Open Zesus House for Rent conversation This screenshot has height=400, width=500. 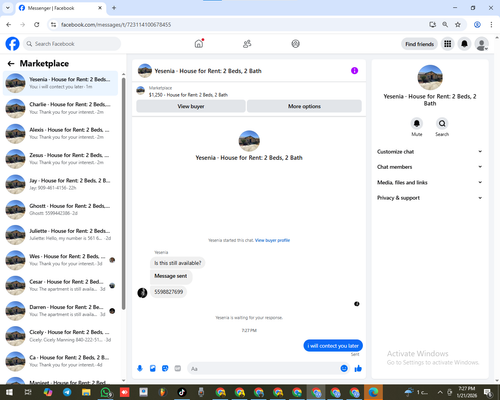point(60,159)
